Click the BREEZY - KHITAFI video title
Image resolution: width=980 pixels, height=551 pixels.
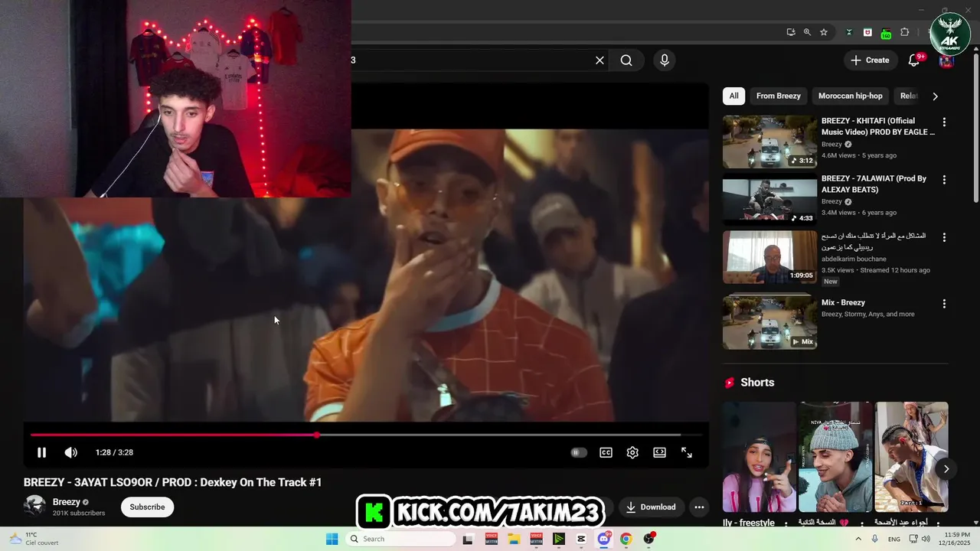[878, 126]
